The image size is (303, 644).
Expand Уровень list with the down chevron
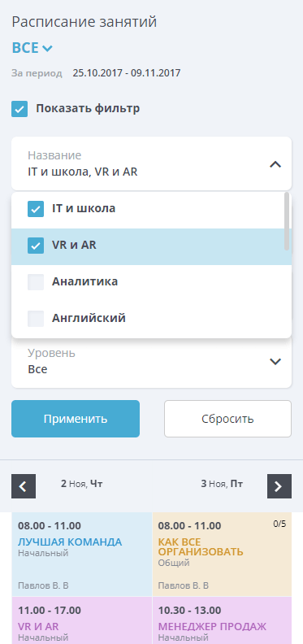275,361
